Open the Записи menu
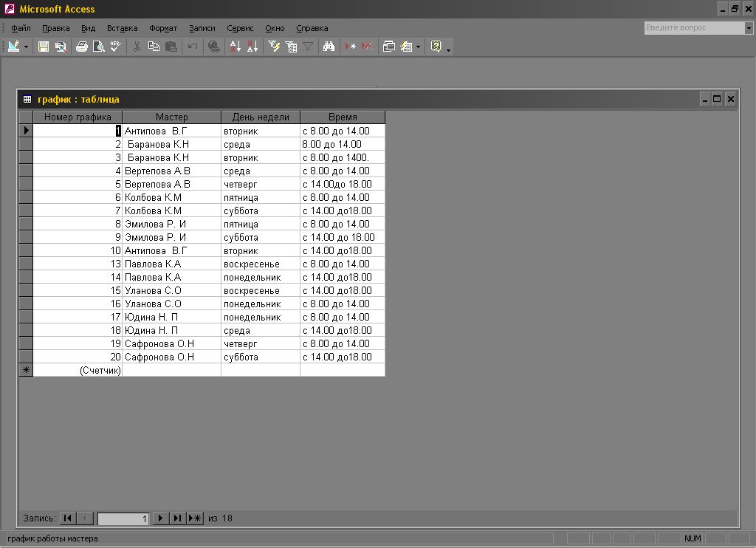Screen dimensions: 756x548 [x=202, y=28]
